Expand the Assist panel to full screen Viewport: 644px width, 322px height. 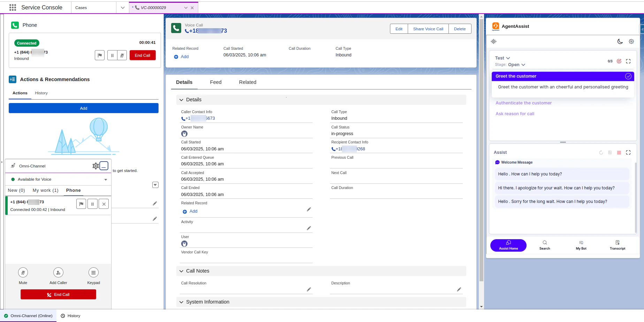(x=628, y=152)
